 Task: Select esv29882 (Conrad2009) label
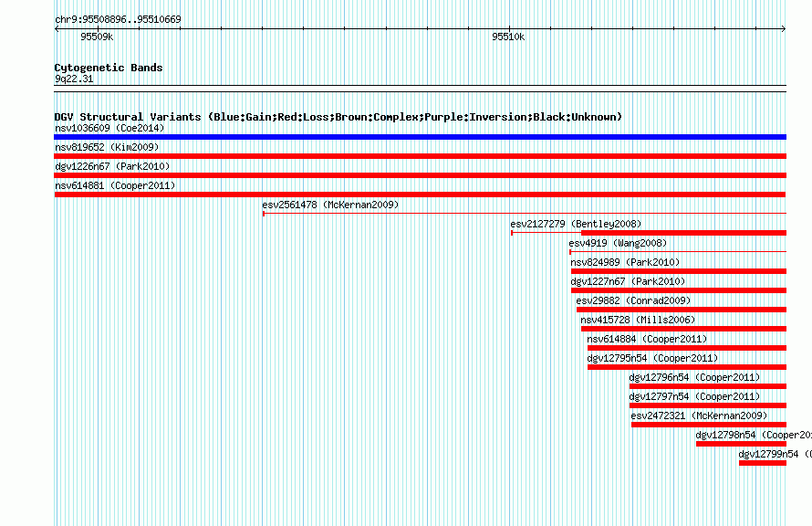[x=633, y=300]
